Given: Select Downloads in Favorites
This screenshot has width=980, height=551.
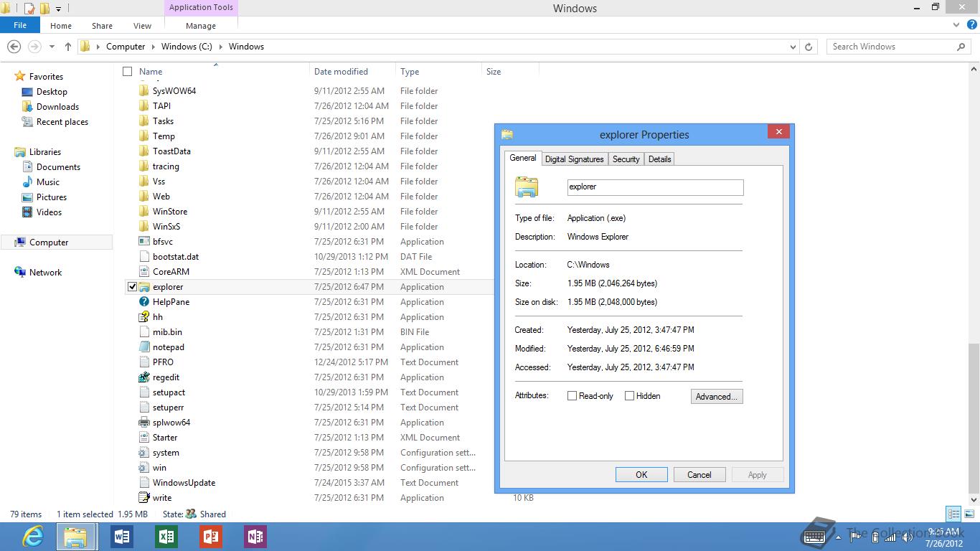Looking at the screenshot, I should click(x=57, y=107).
